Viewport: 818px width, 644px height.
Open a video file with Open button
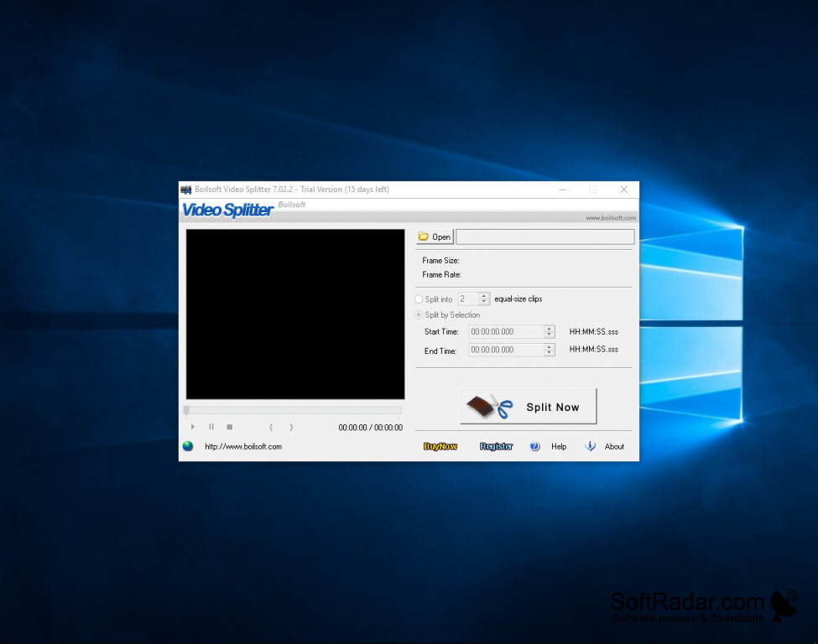[435, 236]
